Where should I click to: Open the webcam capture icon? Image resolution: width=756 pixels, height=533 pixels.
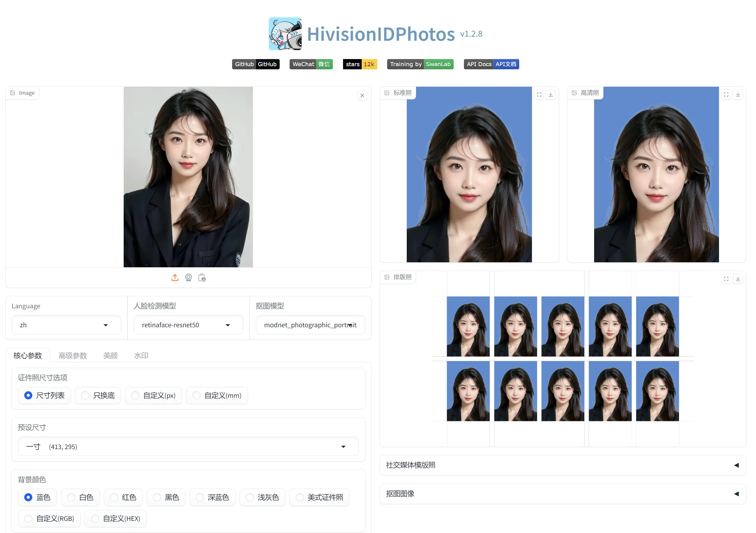pyautogui.click(x=188, y=278)
